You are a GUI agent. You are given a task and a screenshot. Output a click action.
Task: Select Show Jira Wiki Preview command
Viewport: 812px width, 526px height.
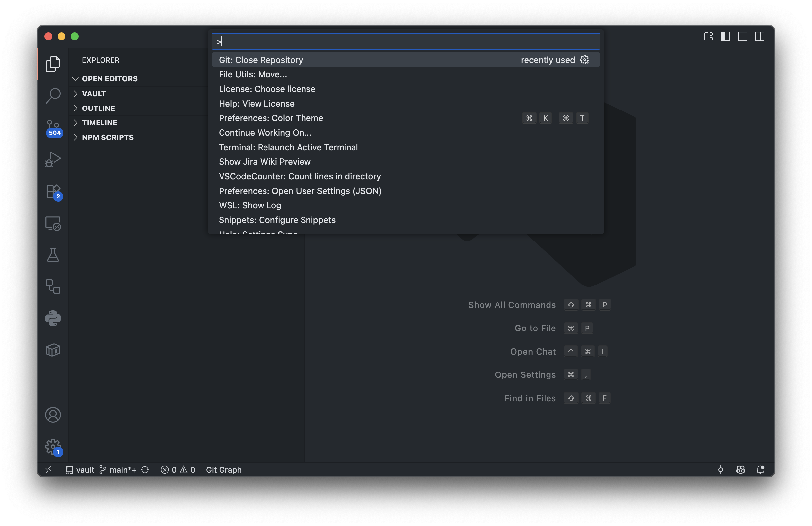406,162
